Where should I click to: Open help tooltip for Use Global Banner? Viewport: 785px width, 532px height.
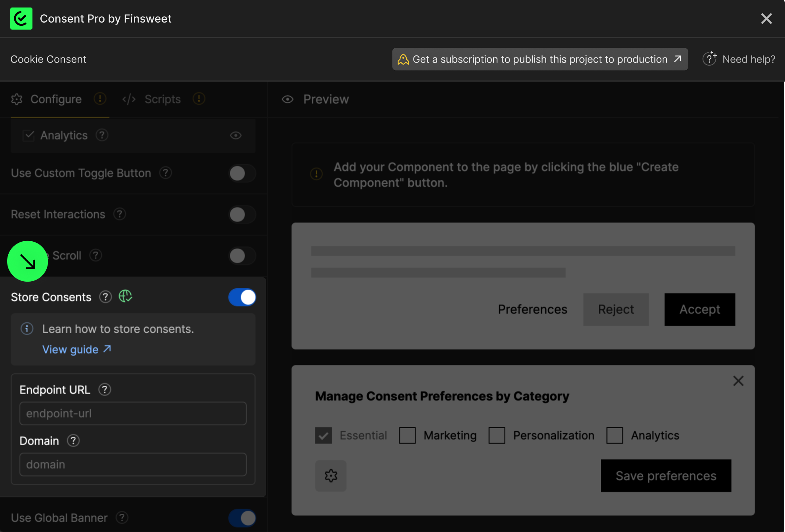click(x=122, y=517)
